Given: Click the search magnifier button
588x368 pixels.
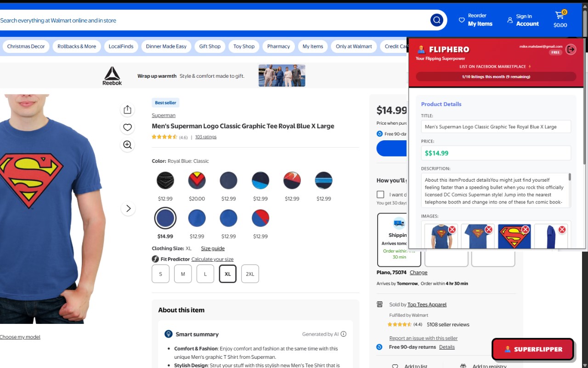Looking at the screenshot, I should tap(436, 20).
